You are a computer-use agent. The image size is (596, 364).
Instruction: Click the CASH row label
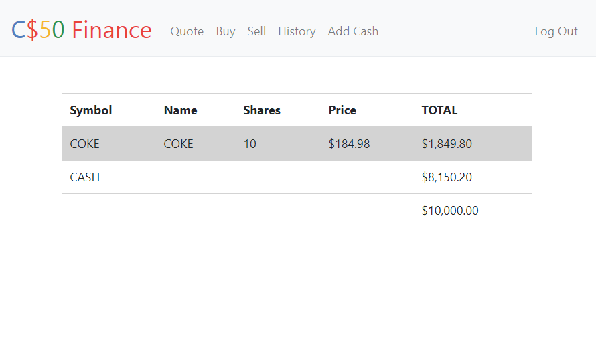click(85, 177)
